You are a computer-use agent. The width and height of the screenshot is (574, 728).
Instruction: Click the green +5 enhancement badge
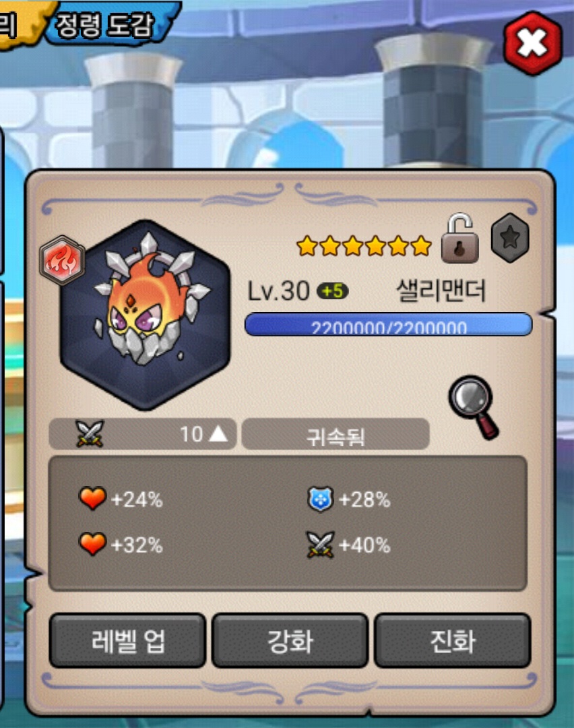332,291
